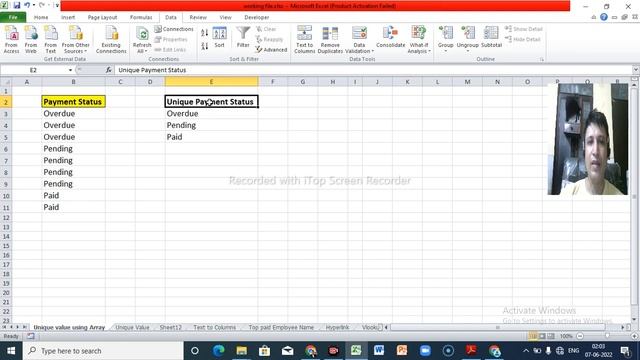Open the Connections button

click(x=174, y=29)
